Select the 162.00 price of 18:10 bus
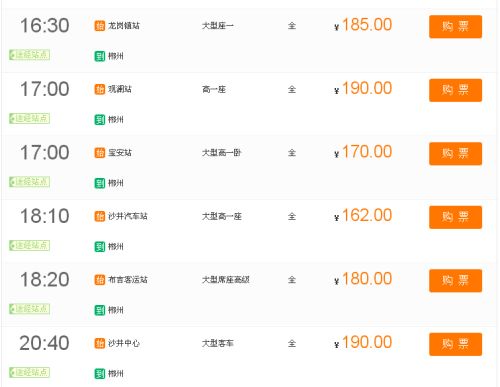The width and height of the screenshot is (500, 387). coord(367,215)
